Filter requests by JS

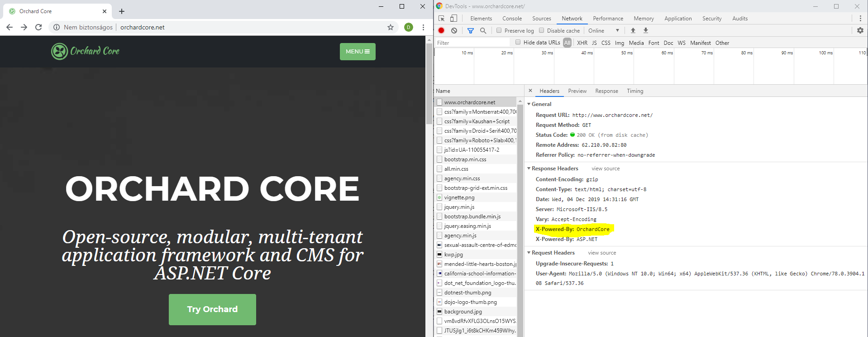(x=594, y=43)
